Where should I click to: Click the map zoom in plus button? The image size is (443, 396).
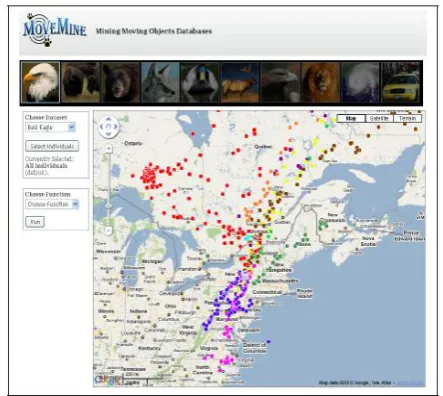109,149
